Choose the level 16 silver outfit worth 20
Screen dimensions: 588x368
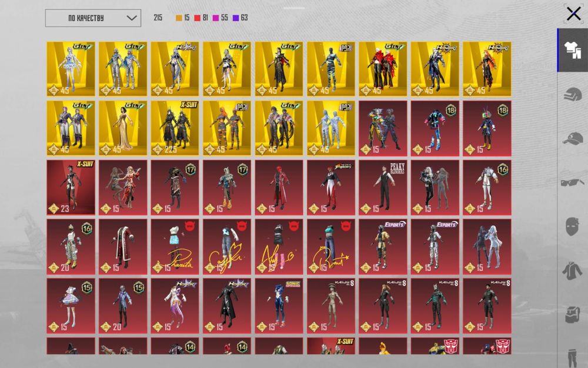(71, 247)
